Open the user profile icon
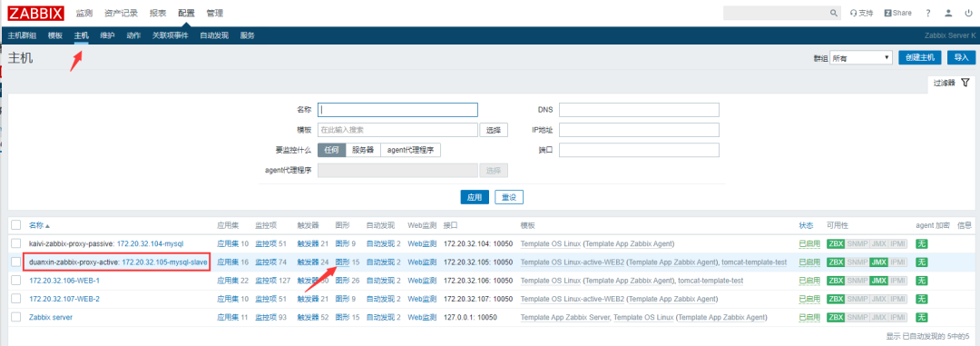 [949, 13]
